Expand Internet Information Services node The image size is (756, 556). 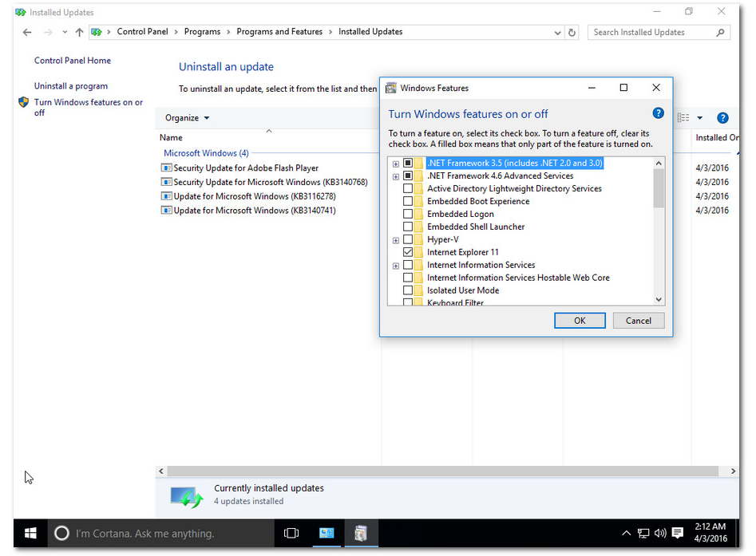(x=396, y=266)
